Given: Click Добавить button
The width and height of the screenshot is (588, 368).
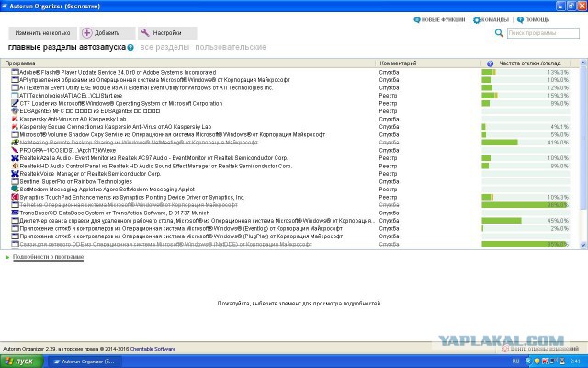Looking at the screenshot, I should [107, 33].
